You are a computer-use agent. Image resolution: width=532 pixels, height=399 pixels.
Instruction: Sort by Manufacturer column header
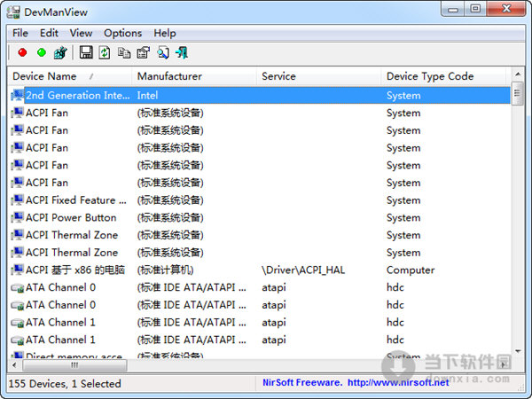tap(194, 76)
